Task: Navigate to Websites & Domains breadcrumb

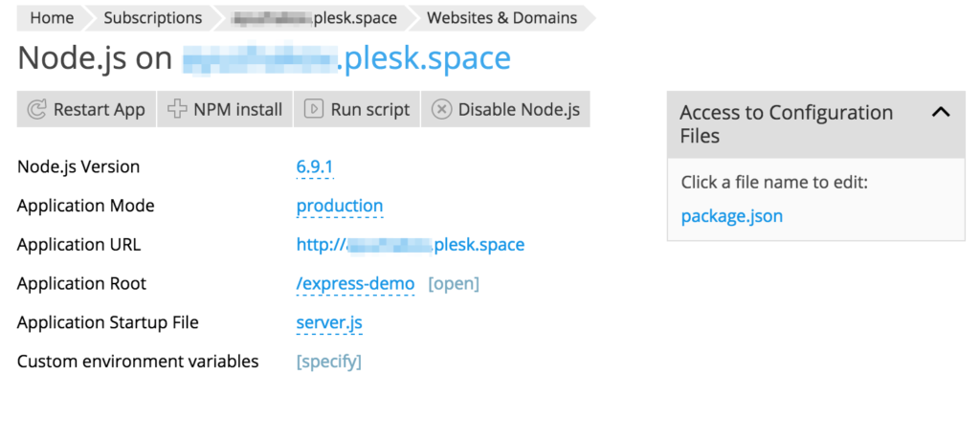Action: click(501, 18)
